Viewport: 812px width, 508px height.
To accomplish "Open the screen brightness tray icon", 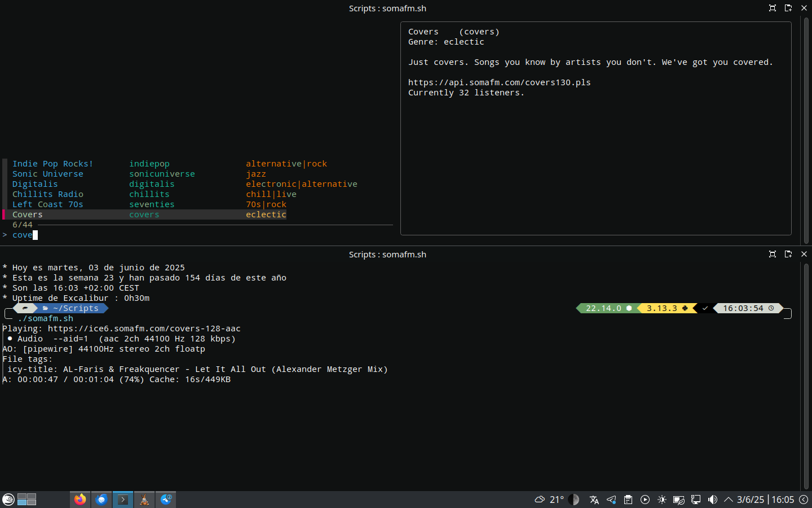I will [x=662, y=500].
